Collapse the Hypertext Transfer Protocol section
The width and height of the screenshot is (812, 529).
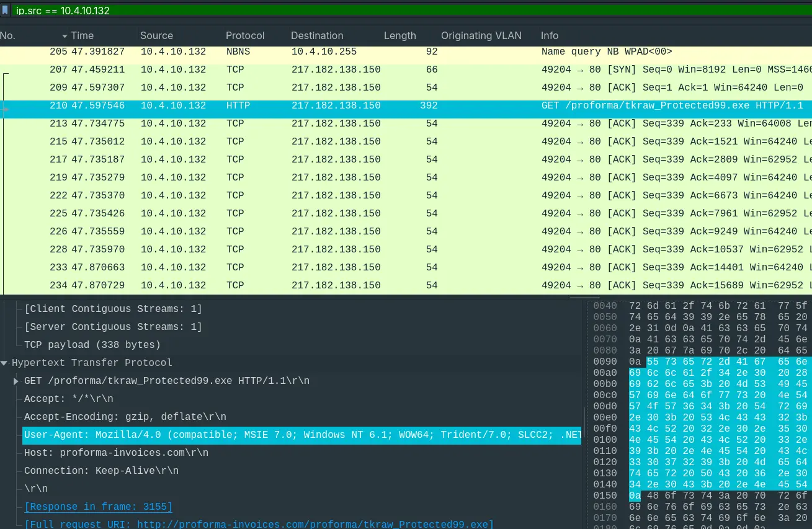tap(5, 363)
